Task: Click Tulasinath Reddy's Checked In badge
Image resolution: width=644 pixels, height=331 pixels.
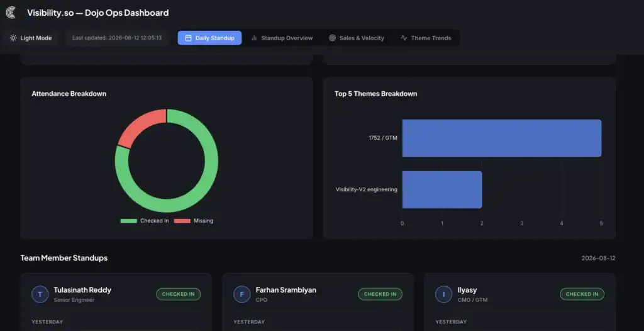Action: point(178,294)
